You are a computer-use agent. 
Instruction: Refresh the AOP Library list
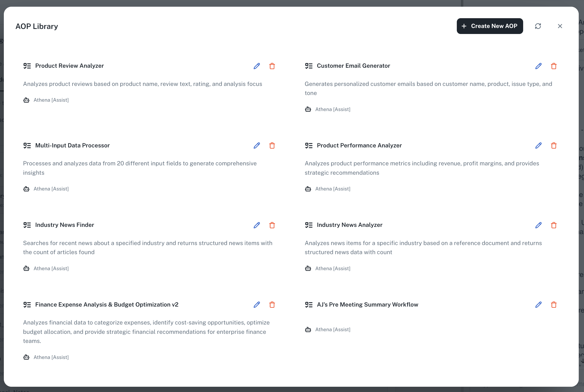(538, 26)
